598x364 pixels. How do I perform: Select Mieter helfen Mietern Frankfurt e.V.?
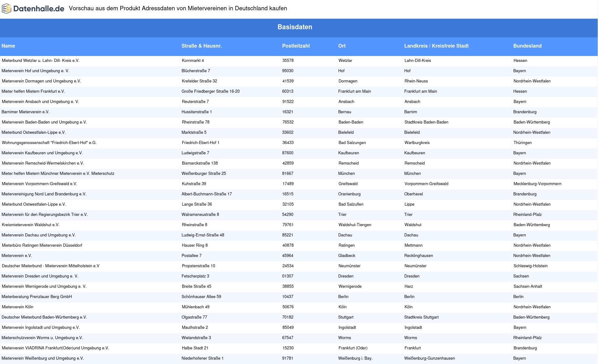point(33,91)
